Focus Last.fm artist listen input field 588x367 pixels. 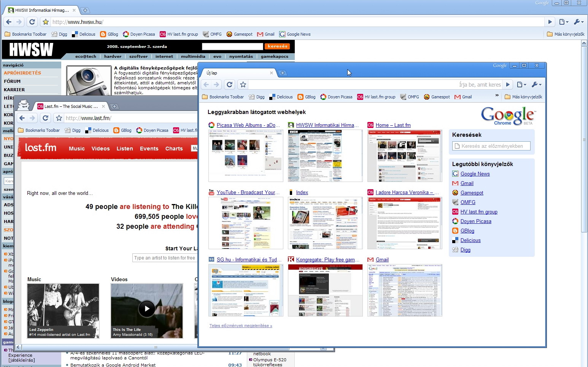(165, 258)
